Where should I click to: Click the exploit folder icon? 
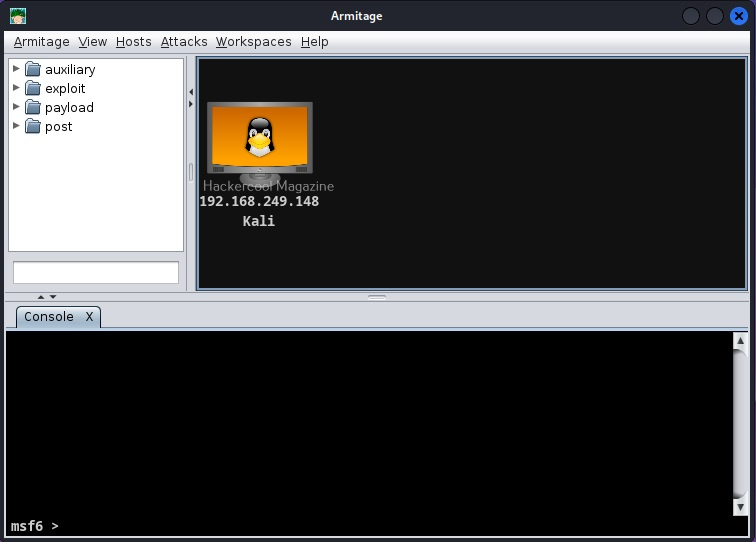tap(33, 88)
